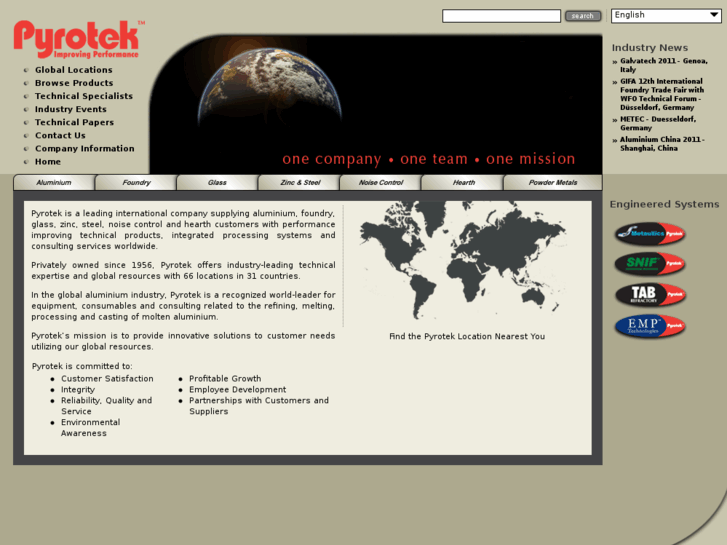Screen dimensions: 727x545
Task: Click the search button
Action: point(583,16)
